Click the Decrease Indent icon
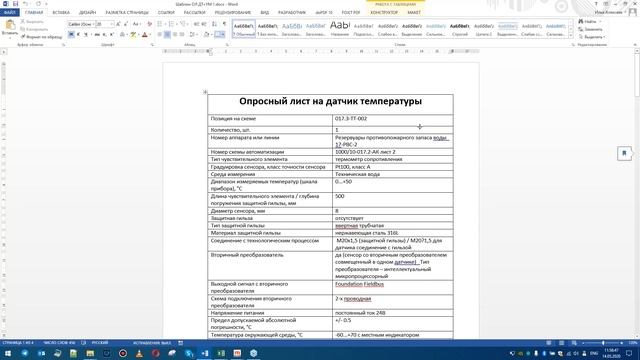The height and width of the screenshot is (360, 640). pyautogui.click(x=196, y=24)
